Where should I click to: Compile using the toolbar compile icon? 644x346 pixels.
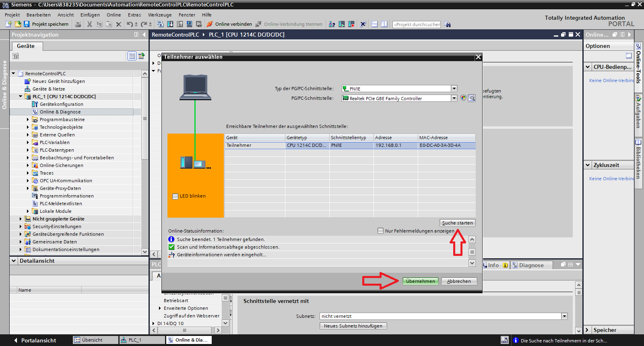161,24
